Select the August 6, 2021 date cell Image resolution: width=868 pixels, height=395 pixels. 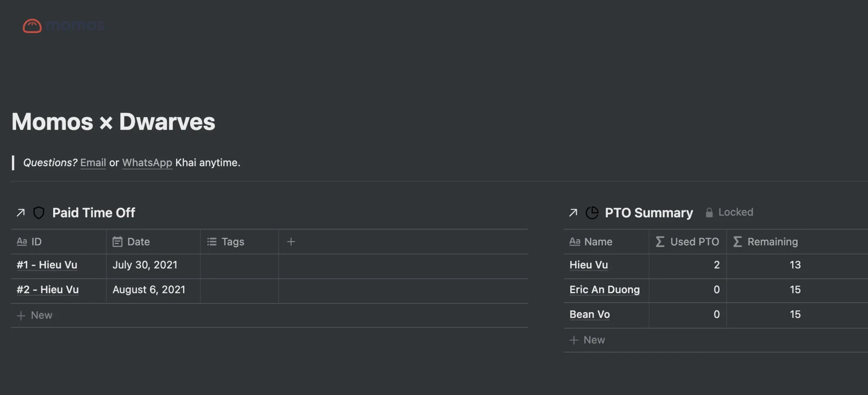tap(153, 290)
